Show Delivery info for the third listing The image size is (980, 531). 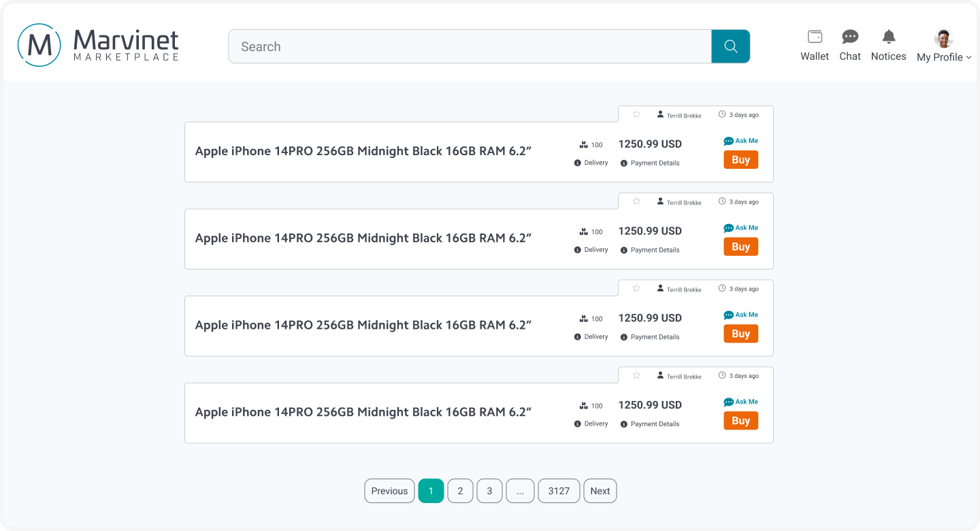click(x=591, y=337)
